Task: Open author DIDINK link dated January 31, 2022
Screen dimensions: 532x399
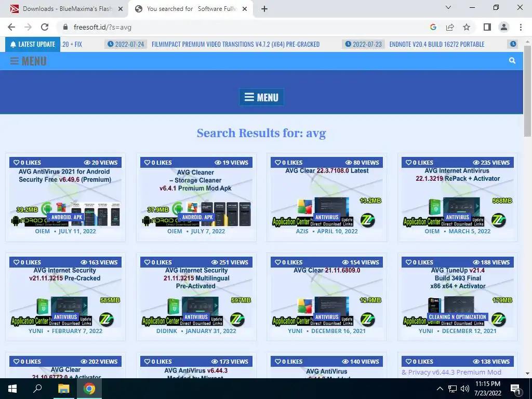Action: [167, 331]
